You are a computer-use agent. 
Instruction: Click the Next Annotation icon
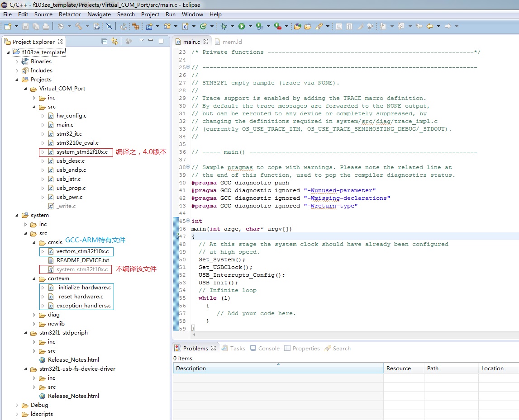[x=383, y=26]
